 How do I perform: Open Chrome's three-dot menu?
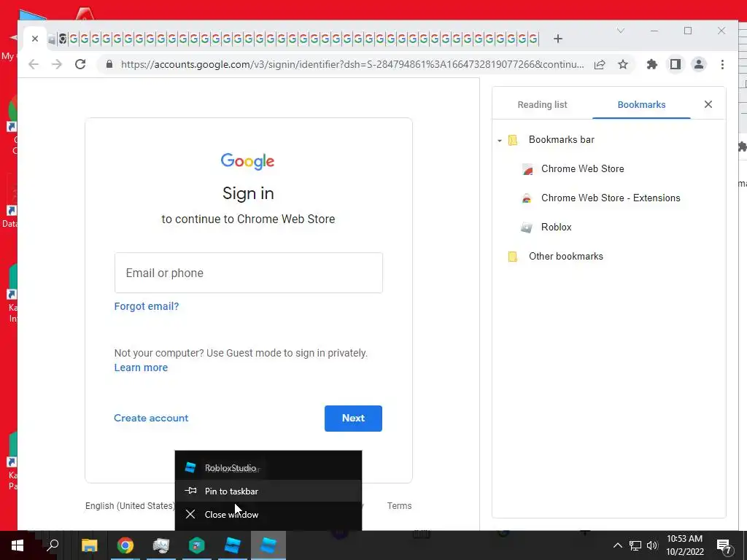[x=722, y=64]
